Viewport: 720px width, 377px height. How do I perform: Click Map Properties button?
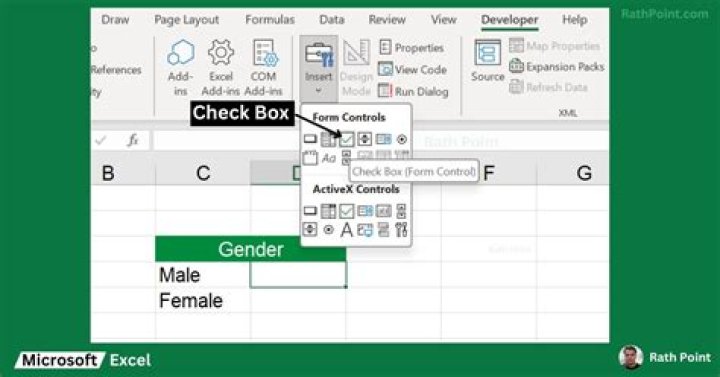coord(555,46)
